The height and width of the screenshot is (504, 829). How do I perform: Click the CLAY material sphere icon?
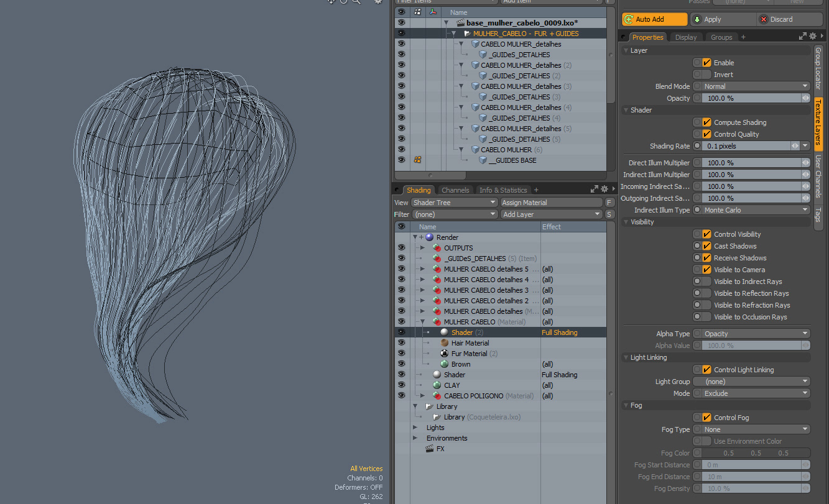(x=437, y=385)
